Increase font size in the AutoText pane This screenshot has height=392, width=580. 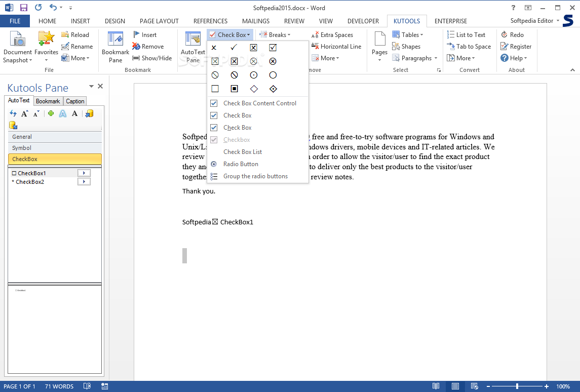coord(25,113)
